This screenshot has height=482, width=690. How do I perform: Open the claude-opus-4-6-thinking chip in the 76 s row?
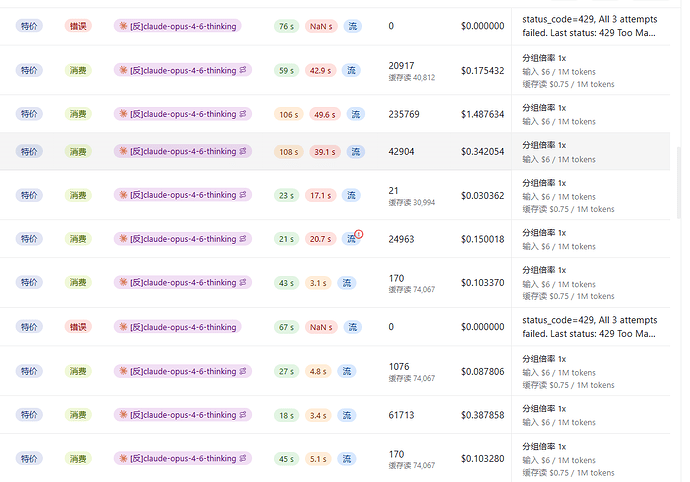coord(178,26)
